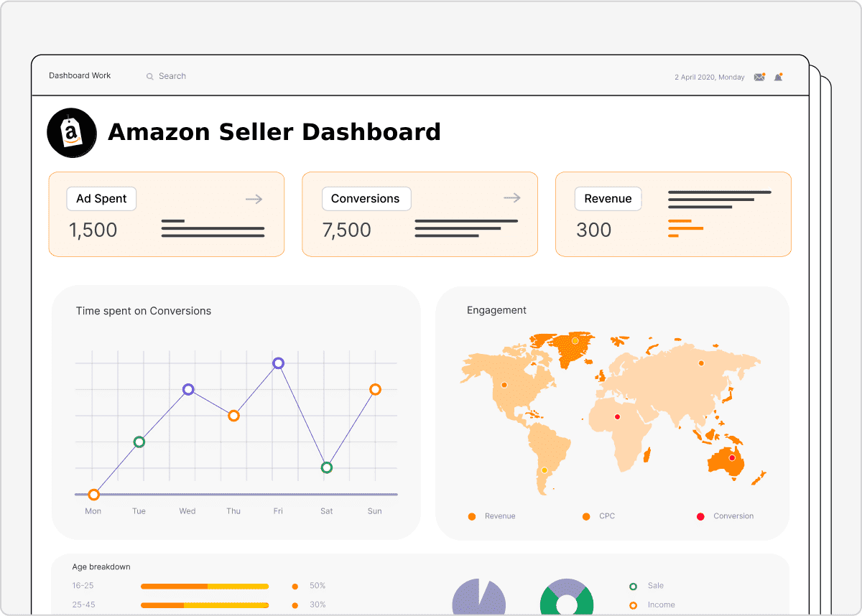Click the yellow marker on South America

tap(544, 470)
